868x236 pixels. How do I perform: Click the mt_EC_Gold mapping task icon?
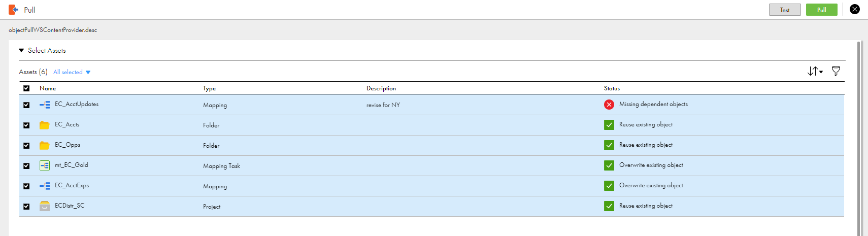(x=45, y=165)
